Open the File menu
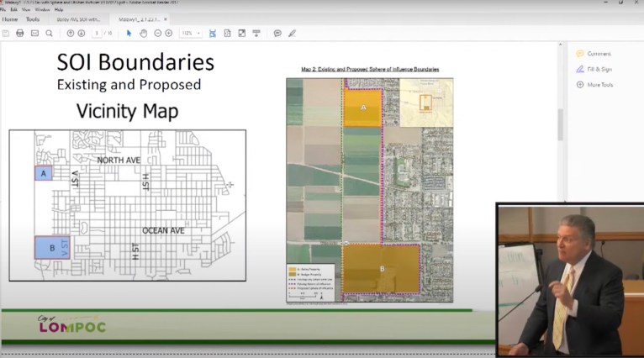The height and width of the screenshot is (358, 644). click(x=4, y=9)
